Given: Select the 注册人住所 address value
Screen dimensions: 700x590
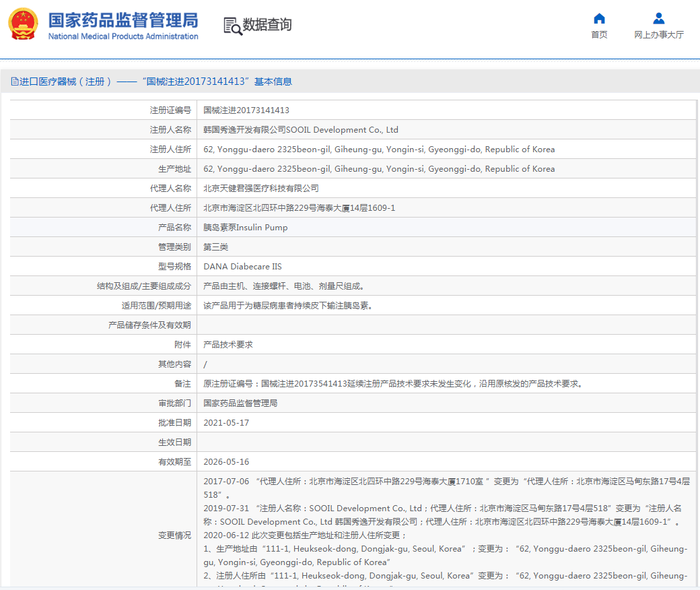Looking at the screenshot, I should click(x=379, y=150).
